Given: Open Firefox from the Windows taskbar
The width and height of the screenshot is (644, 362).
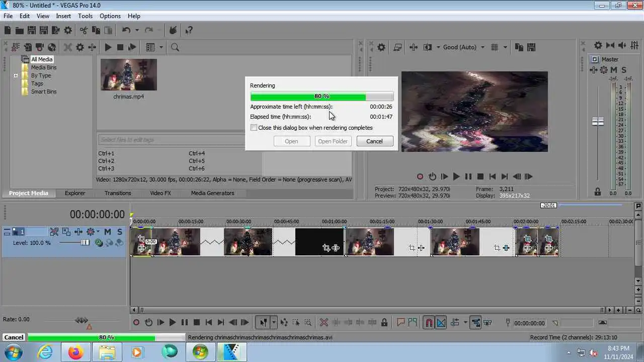Looking at the screenshot, I should pos(76,352).
